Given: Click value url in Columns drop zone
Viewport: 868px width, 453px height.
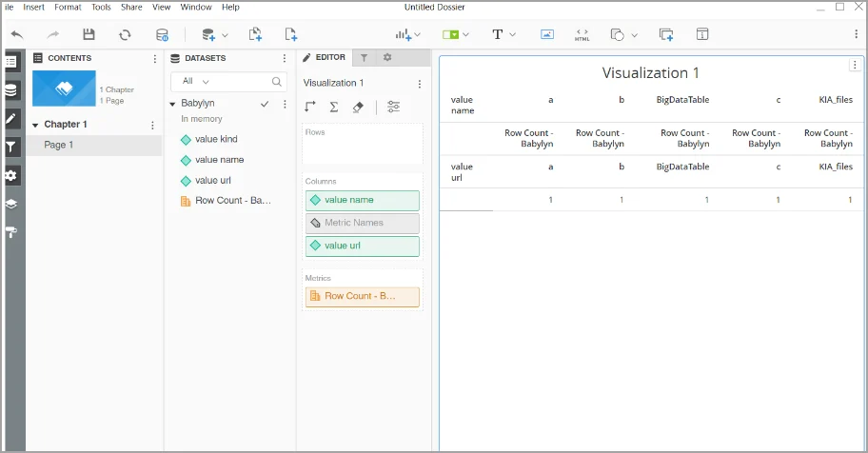Looking at the screenshot, I should click(363, 246).
